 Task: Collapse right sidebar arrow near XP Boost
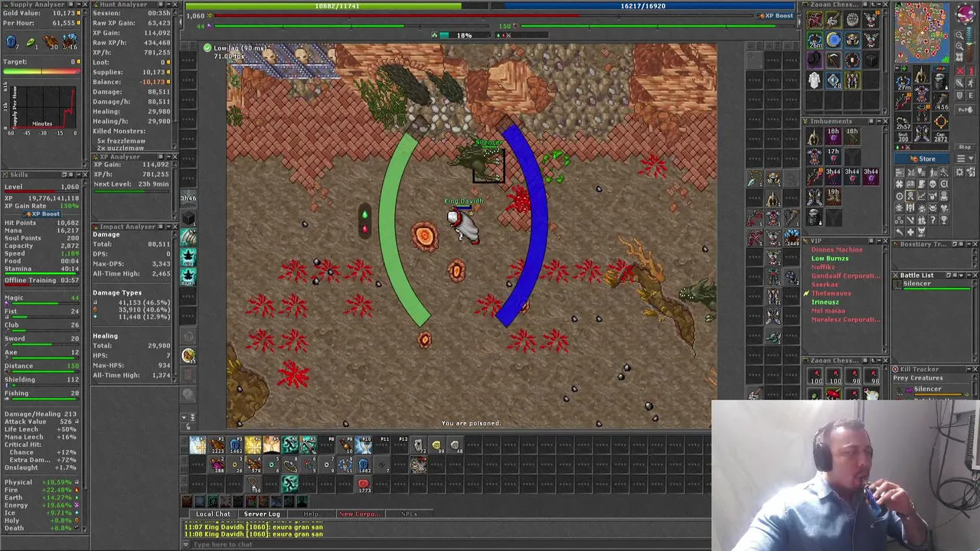(x=799, y=21)
